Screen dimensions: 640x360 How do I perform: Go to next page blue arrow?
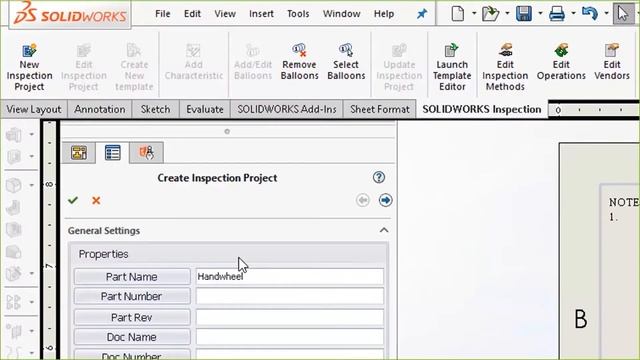click(385, 200)
